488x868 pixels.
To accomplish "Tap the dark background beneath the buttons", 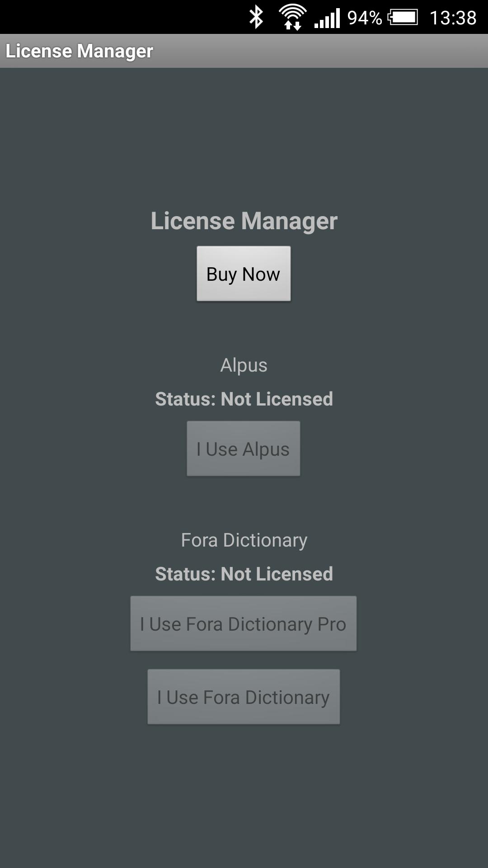I will [244, 791].
